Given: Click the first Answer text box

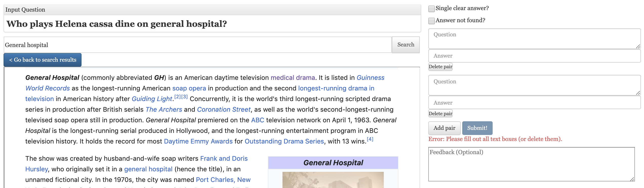Looking at the screenshot, I should (534, 56).
